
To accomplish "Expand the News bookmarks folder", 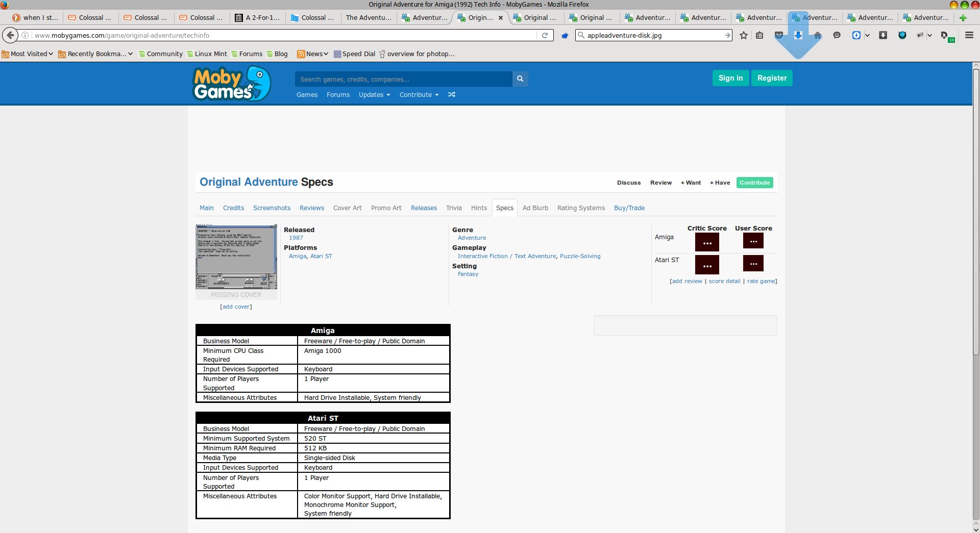I will (312, 54).
